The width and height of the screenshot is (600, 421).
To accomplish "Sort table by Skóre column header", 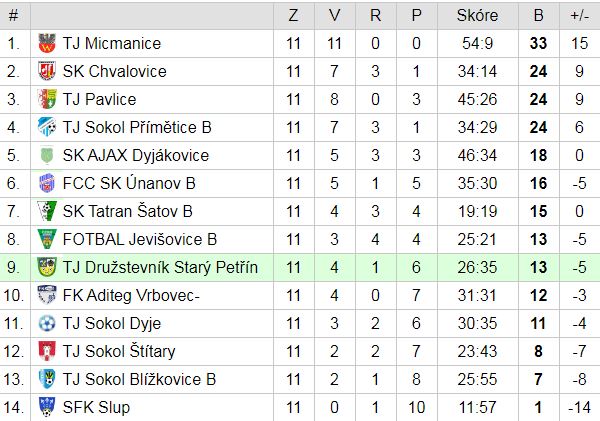I will point(478,16).
